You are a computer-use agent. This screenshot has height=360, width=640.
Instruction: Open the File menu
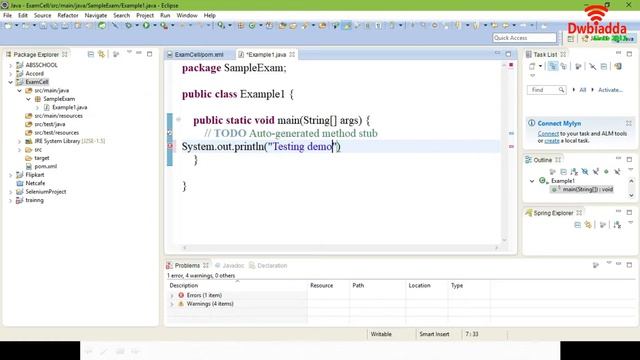click(x=7, y=15)
